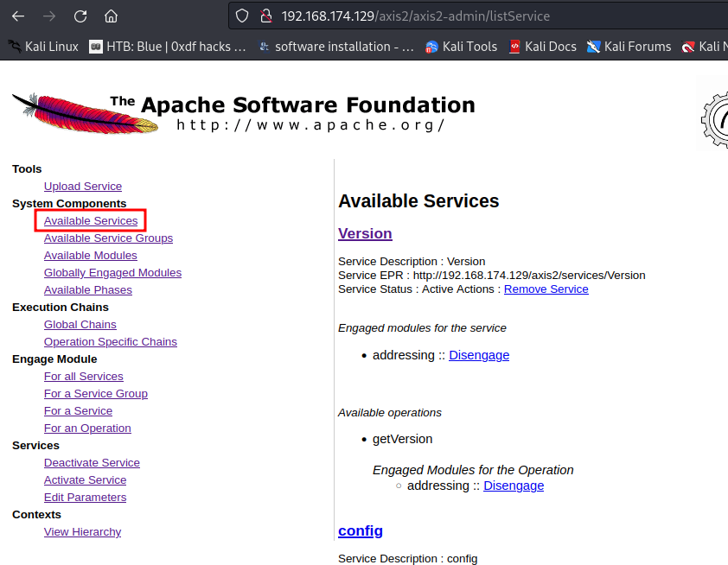This screenshot has width=728, height=565.
Task: Open the config service heading link
Action: point(361,530)
